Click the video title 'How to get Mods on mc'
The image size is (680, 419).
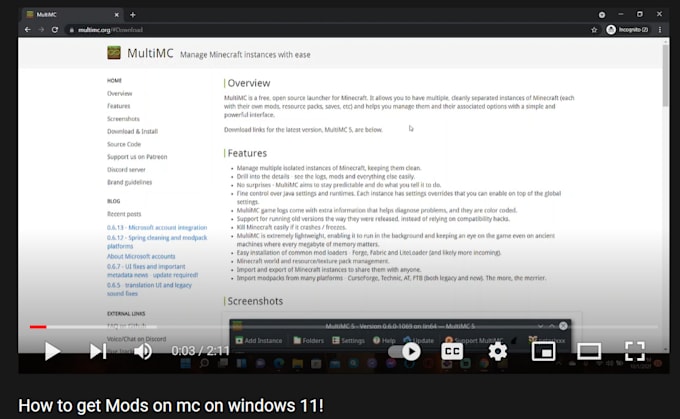coord(171,406)
